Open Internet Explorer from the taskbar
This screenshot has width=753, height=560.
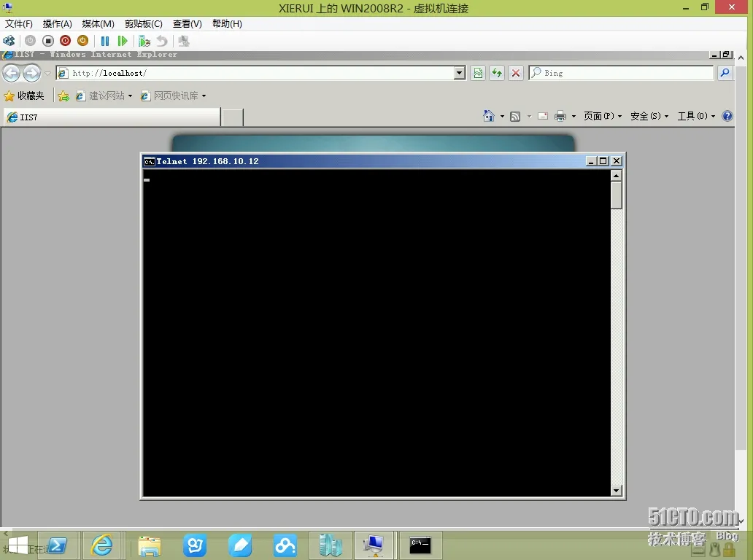point(102,545)
